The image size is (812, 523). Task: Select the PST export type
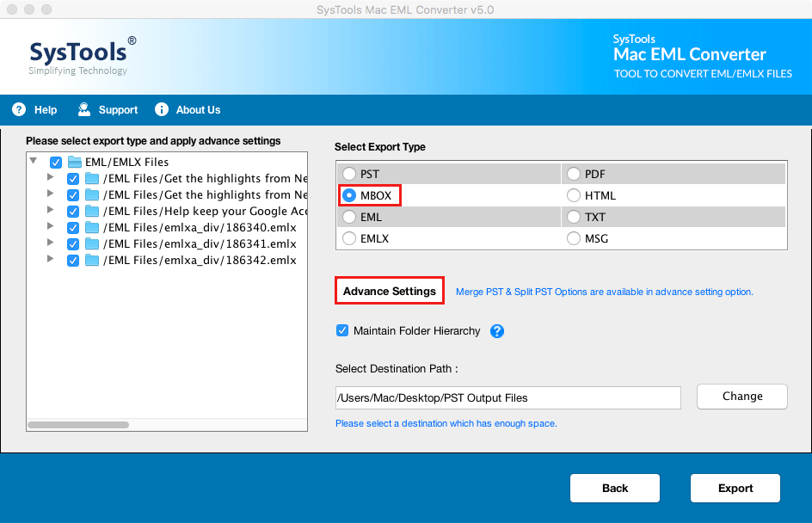click(x=349, y=174)
